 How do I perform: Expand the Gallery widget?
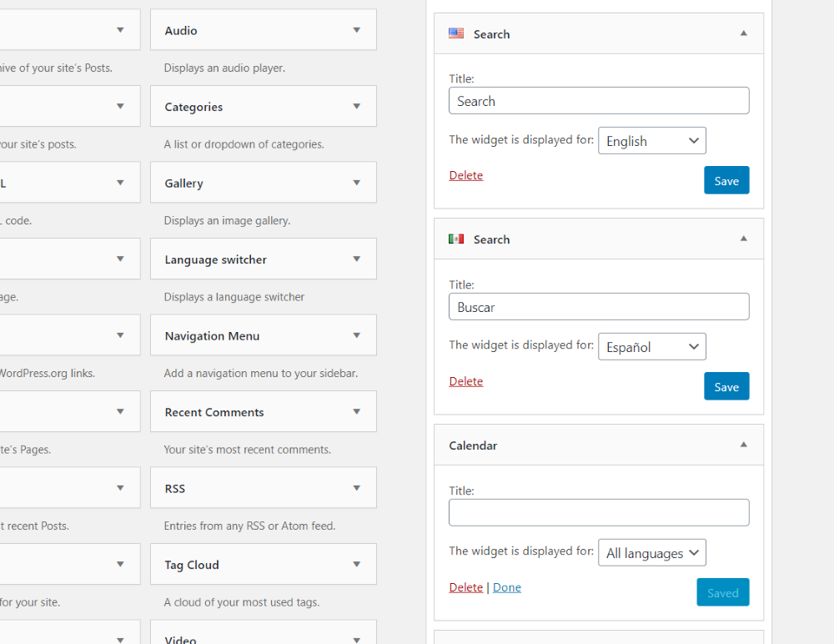point(356,183)
